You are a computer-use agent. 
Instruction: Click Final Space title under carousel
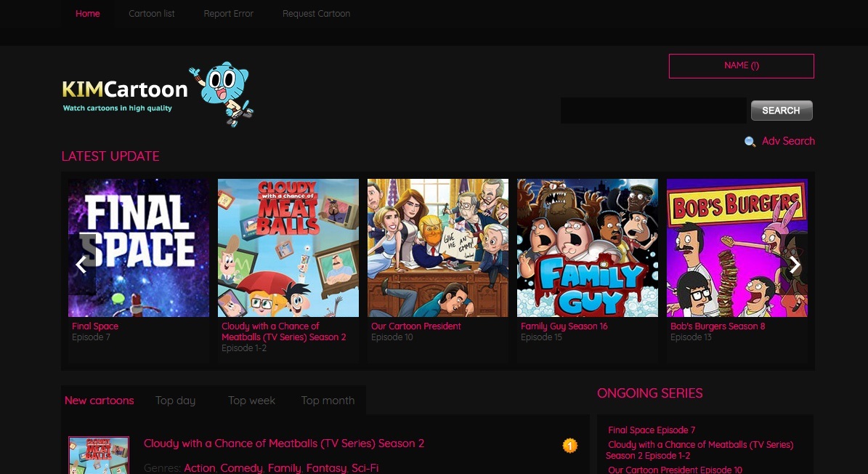pyautogui.click(x=95, y=326)
